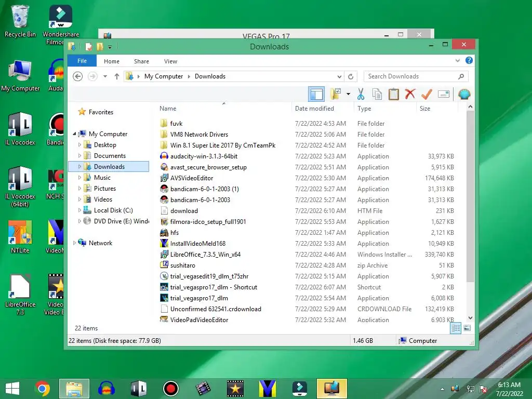This screenshot has width=532, height=399.
Task: Open the address bar history dropdown
Action: click(339, 76)
